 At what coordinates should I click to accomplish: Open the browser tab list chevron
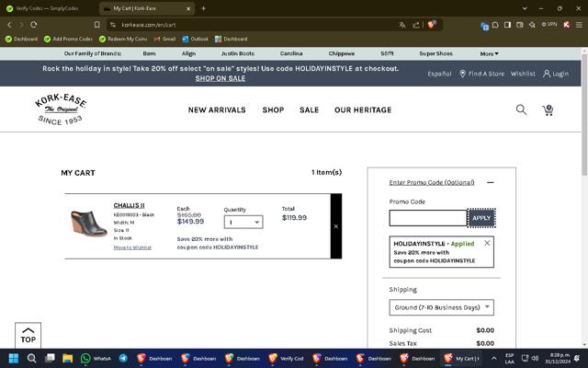525,8
